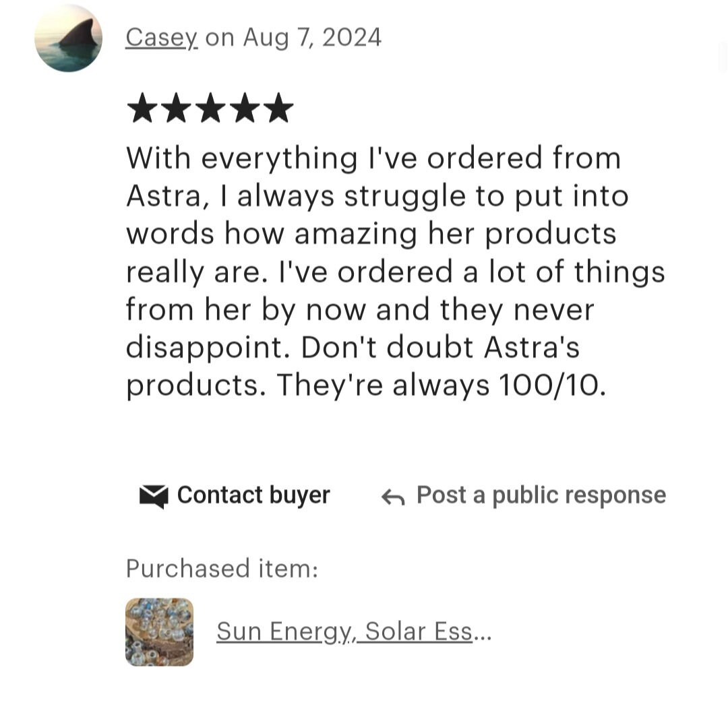Click the Aug 7, 2024 review date

[x=312, y=37]
